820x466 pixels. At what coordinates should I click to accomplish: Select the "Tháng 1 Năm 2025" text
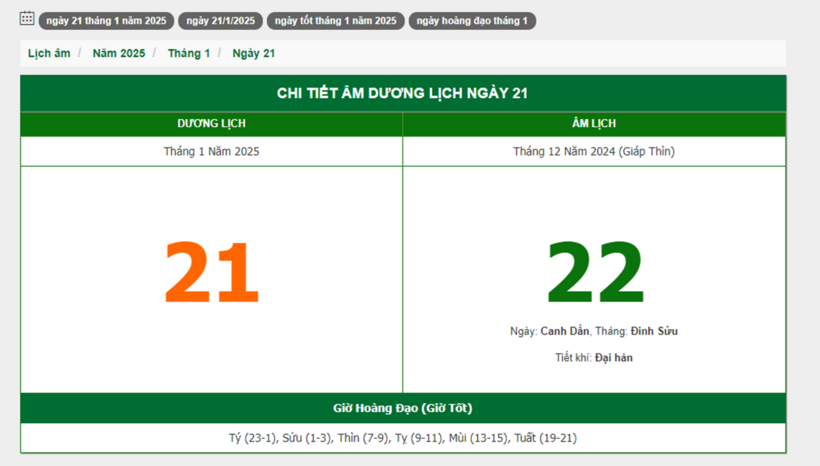tap(211, 152)
